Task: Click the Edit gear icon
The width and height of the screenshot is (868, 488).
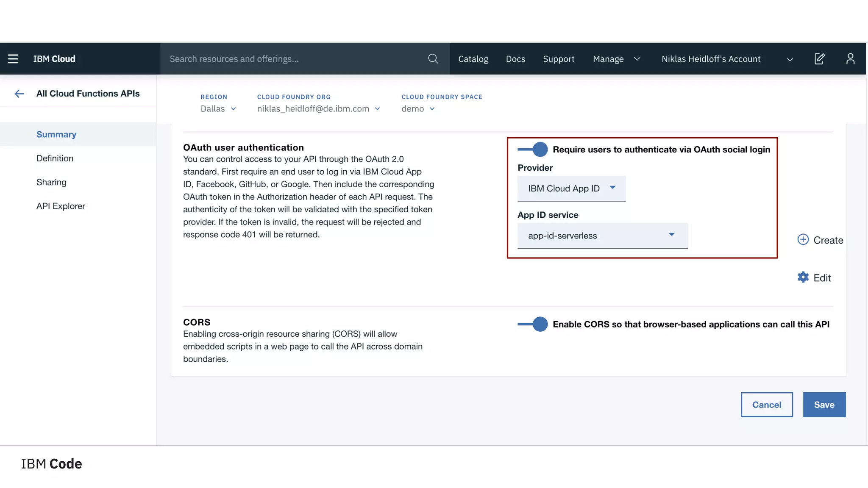Action: [803, 277]
